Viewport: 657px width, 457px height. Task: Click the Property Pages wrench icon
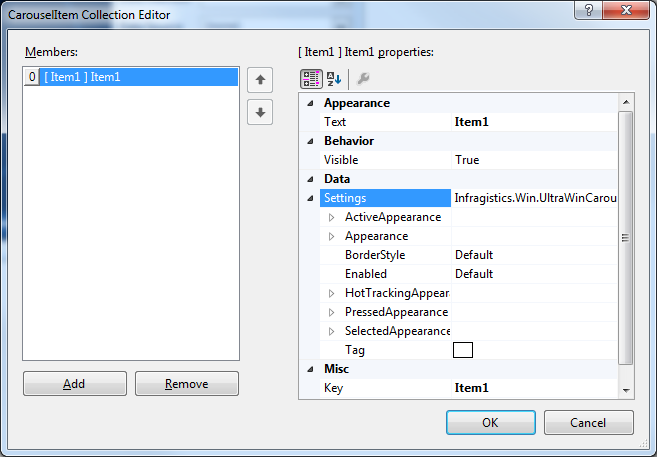tap(363, 79)
